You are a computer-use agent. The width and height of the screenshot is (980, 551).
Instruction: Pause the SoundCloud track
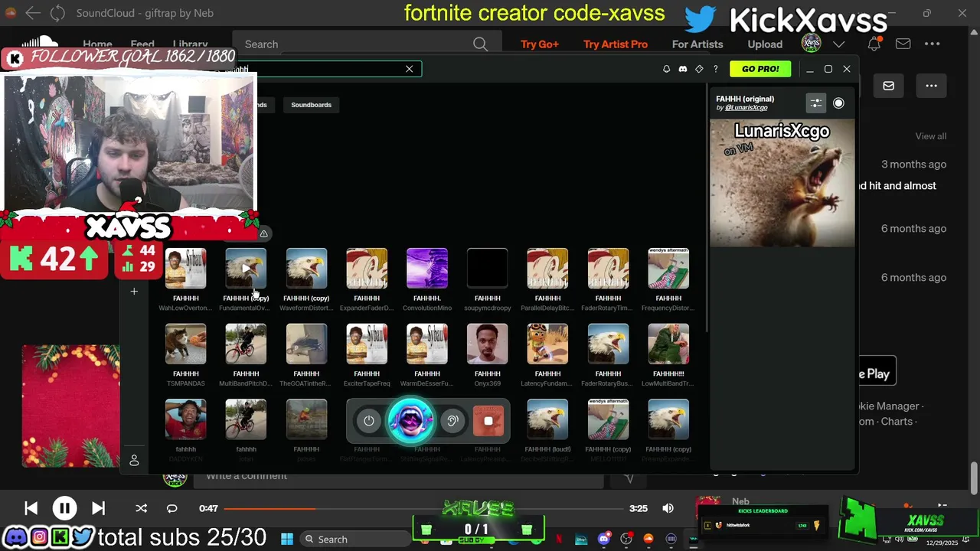pos(64,508)
